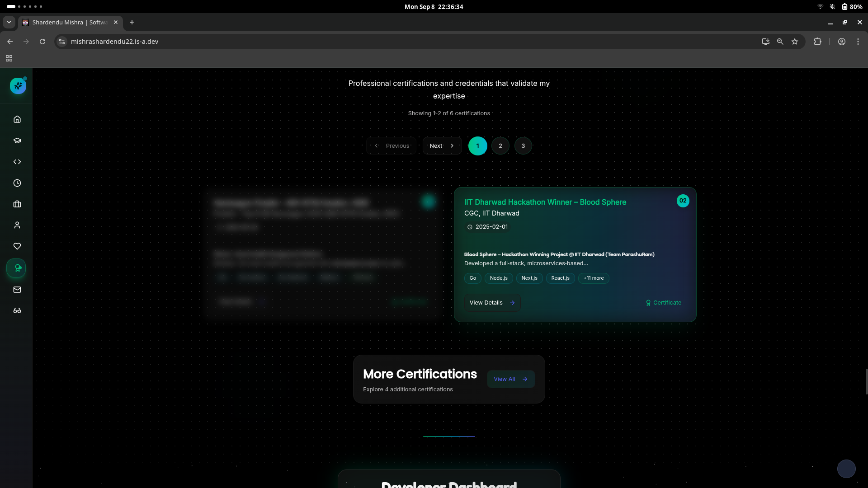Click the clock timeline sidebar icon
The image size is (868, 488).
[x=17, y=183]
